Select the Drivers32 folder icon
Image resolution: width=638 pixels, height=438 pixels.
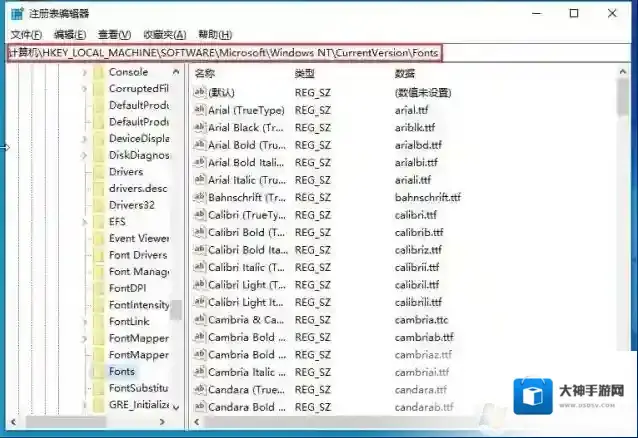[99, 205]
